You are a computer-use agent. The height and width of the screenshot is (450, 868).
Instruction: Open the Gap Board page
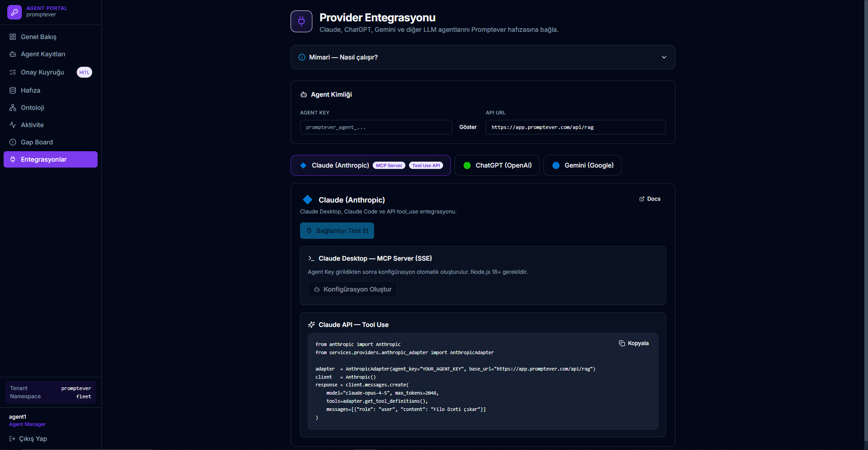[37, 142]
